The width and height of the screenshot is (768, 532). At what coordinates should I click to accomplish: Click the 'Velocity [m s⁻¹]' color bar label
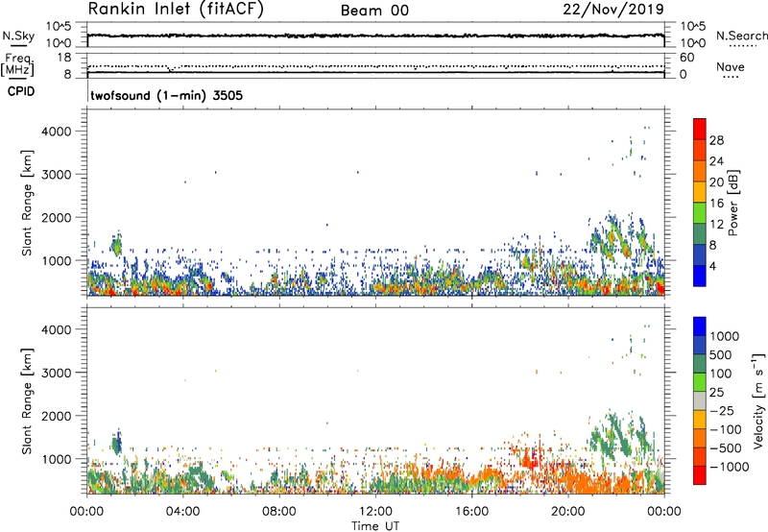[x=758, y=400]
